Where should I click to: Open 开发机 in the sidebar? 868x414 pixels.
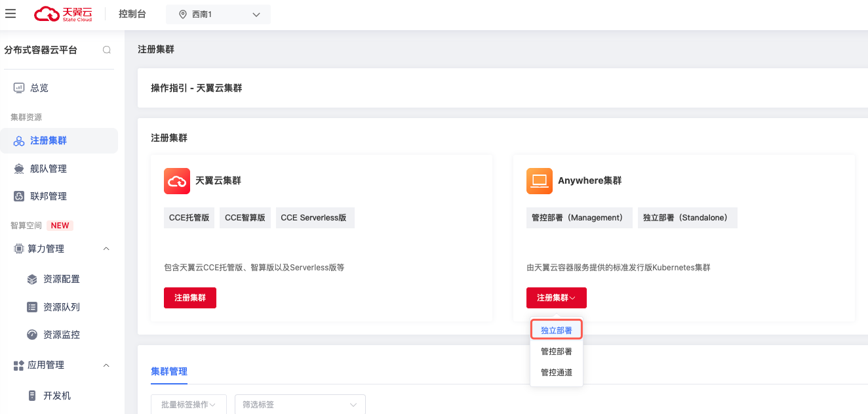coord(58,396)
